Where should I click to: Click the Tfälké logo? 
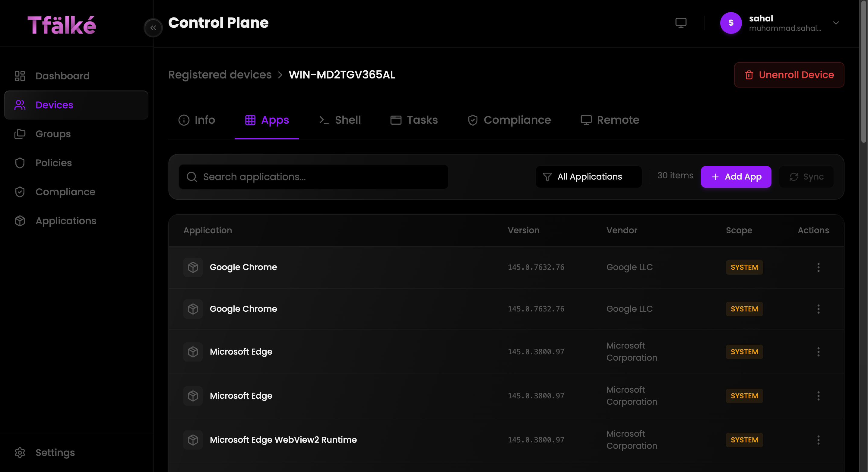point(62,25)
